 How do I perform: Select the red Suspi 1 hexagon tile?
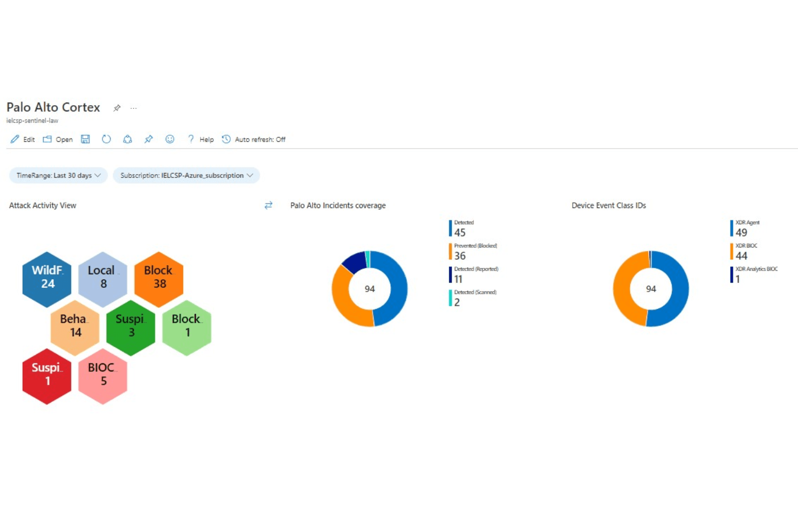[x=47, y=376]
